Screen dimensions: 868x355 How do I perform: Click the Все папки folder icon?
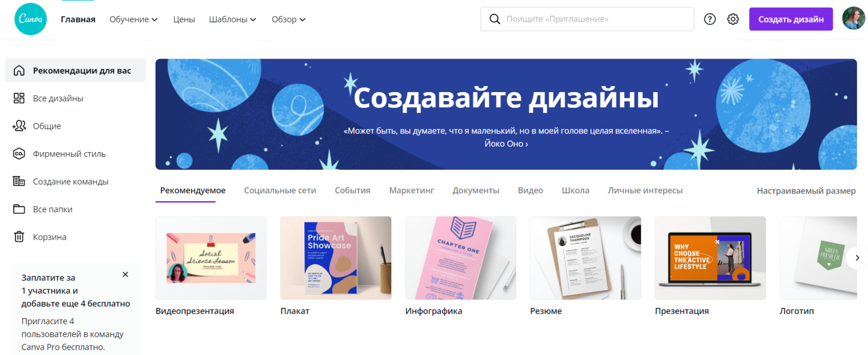[19, 209]
